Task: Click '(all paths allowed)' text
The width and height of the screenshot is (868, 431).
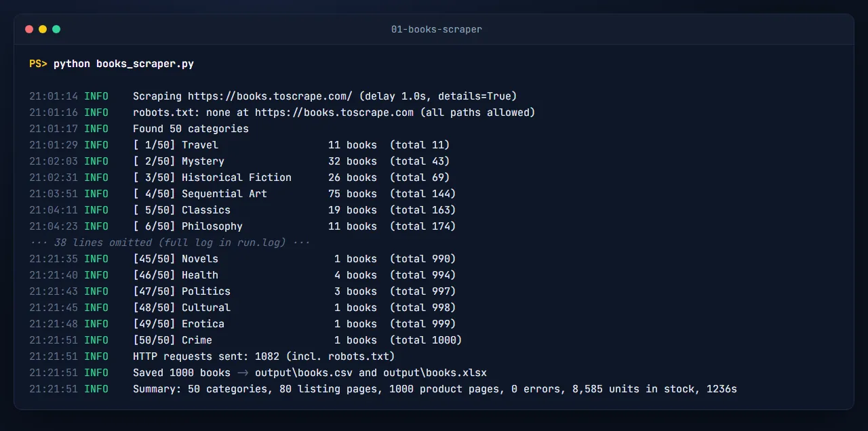Action: point(477,112)
